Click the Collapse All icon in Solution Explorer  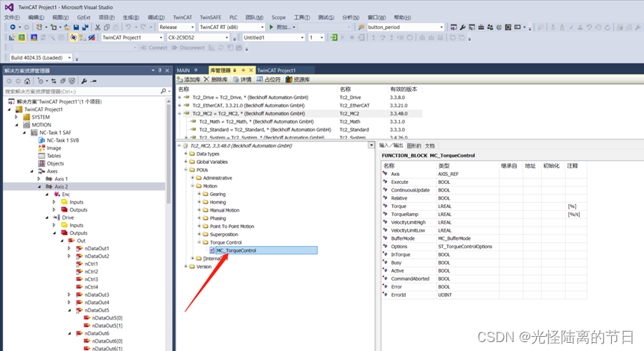tap(63, 81)
